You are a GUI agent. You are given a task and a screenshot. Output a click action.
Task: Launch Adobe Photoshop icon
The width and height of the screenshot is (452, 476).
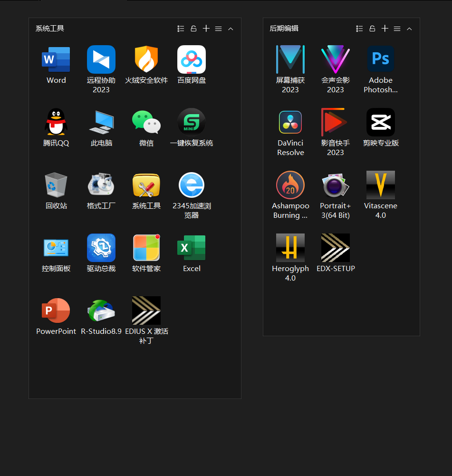click(381, 59)
